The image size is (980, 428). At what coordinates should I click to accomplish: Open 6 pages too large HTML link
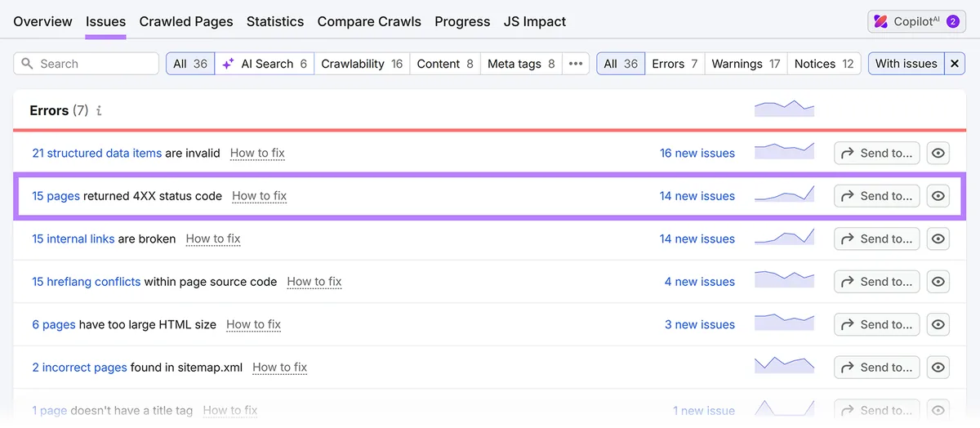point(54,324)
